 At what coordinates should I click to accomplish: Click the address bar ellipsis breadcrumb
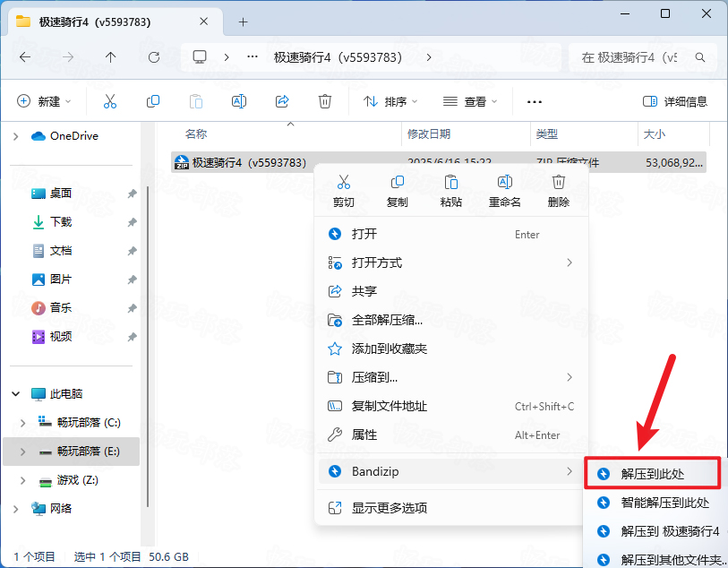[x=253, y=56]
